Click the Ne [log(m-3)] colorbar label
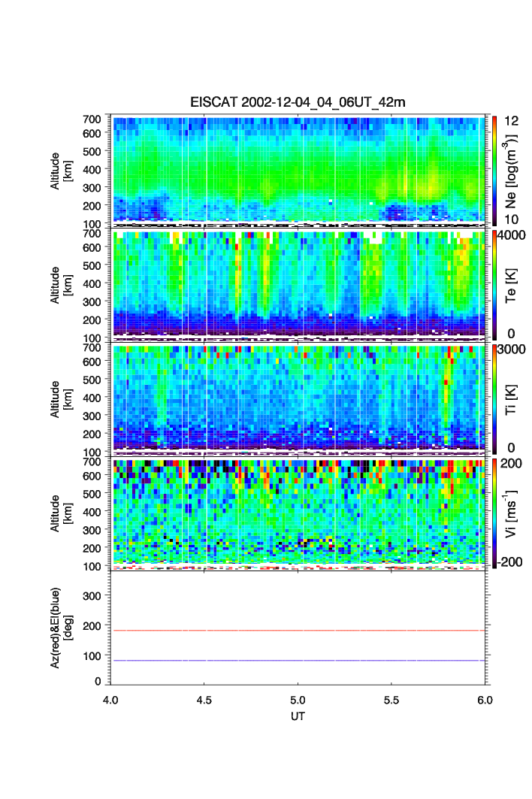This screenshot has width=532, height=799. pyautogui.click(x=513, y=170)
